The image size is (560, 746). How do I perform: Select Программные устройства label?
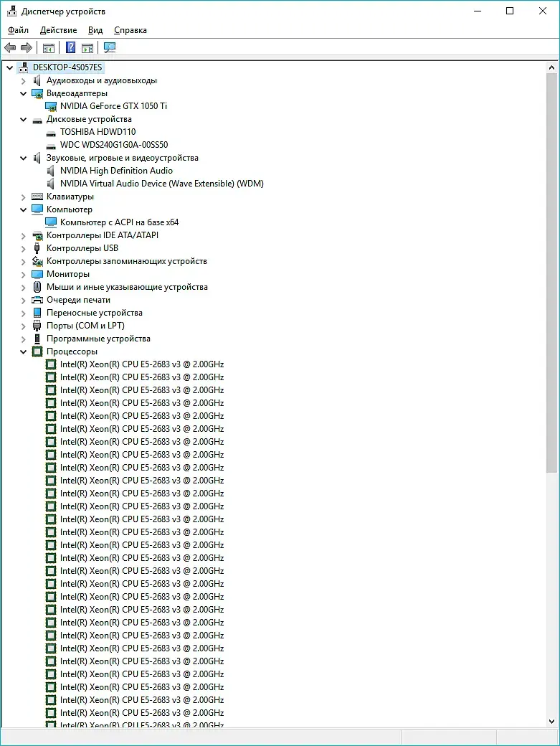coord(98,339)
